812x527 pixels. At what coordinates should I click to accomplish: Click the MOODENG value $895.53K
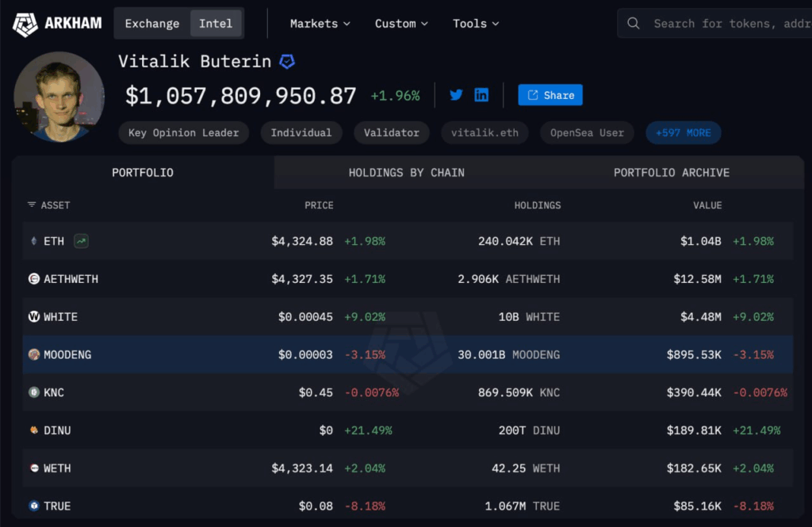tap(694, 354)
